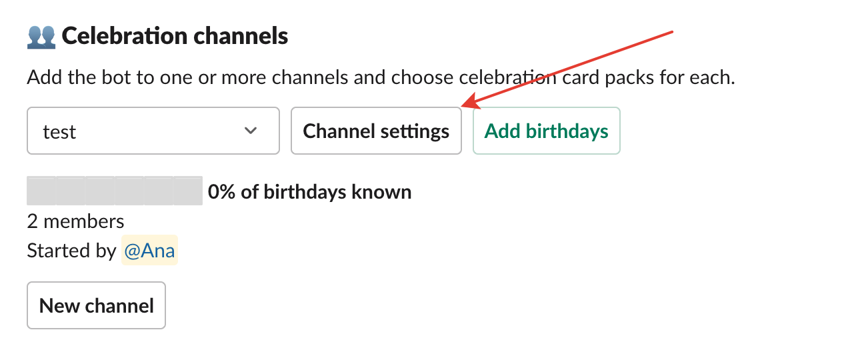Click the green Add birthdays button
Image resolution: width=868 pixels, height=348 pixels.
[x=547, y=131]
